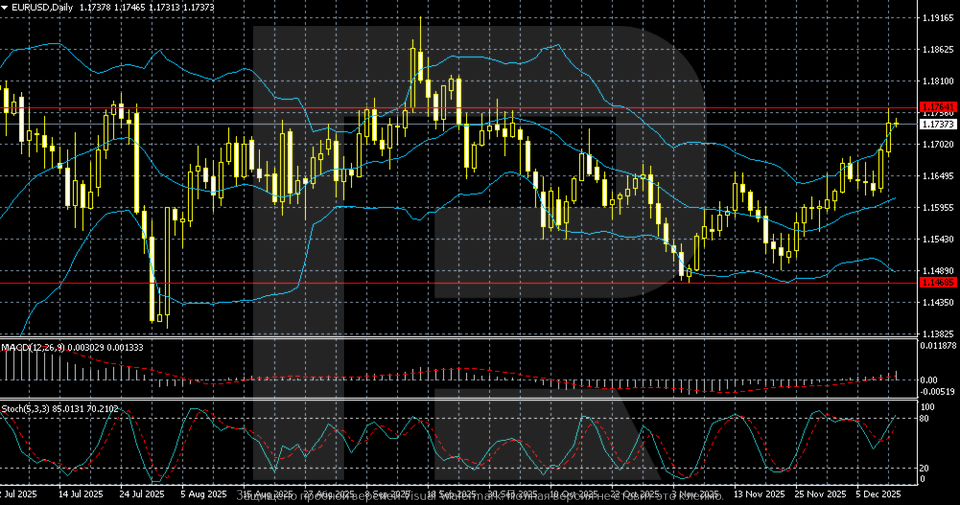This screenshot has width=960, height=505.
Task: Click the Stochastic 20 level scale mark
Action: tap(926, 468)
